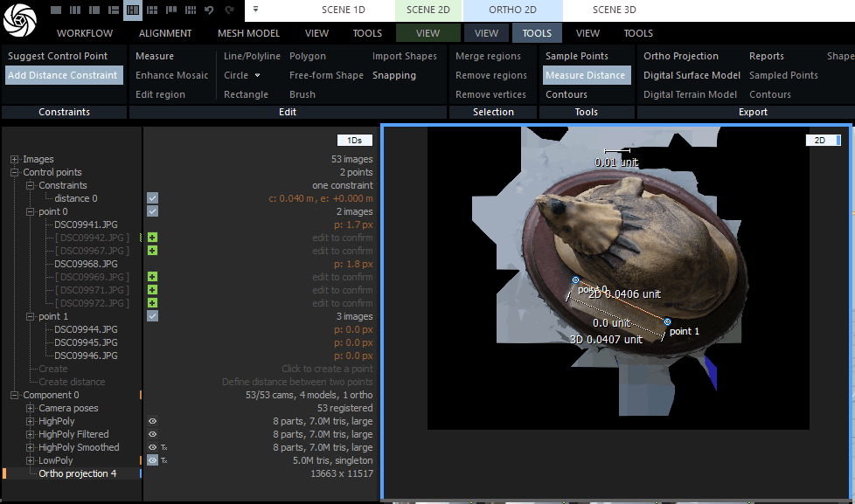Toggle the distance 0 constraint checkbox
This screenshot has width=855, height=504.
[x=152, y=198]
